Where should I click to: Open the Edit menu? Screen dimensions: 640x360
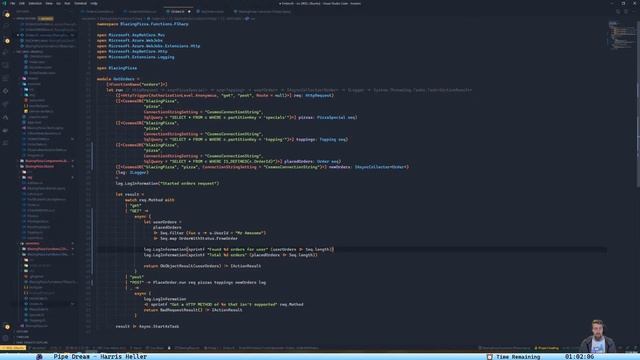pyautogui.click(x=22, y=3)
